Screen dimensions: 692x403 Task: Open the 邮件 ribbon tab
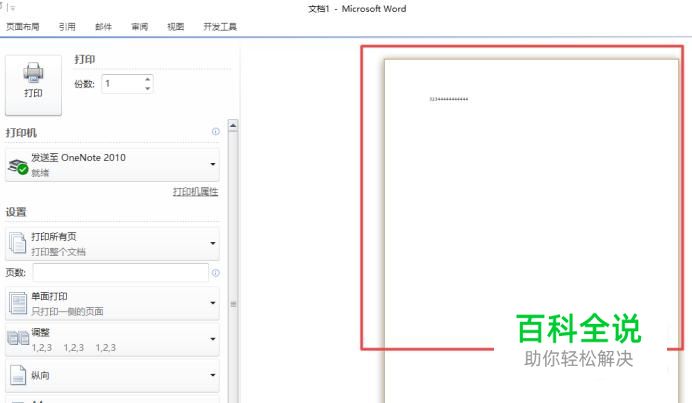[x=103, y=27]
